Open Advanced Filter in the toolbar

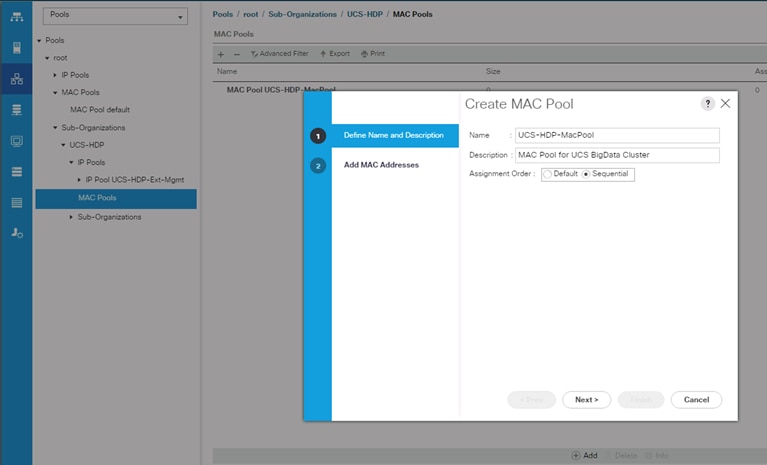coord(279,54)
